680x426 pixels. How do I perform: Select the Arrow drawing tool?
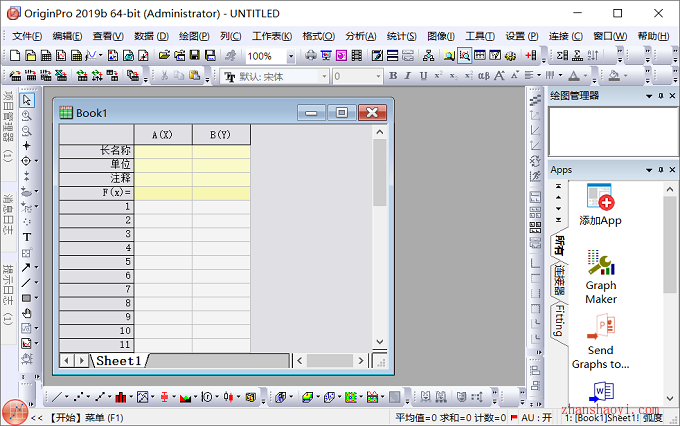click(26, 267)
